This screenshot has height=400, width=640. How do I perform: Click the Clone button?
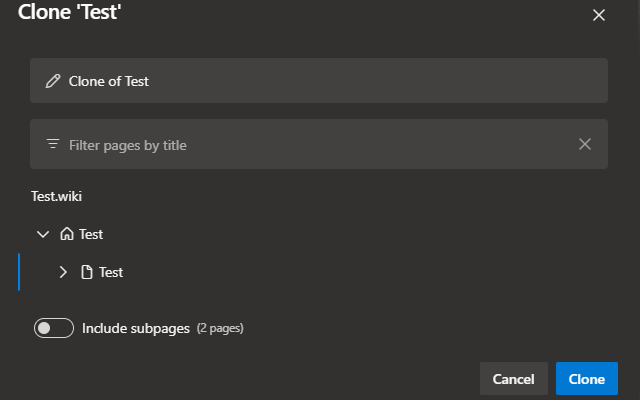coord(587,379)
